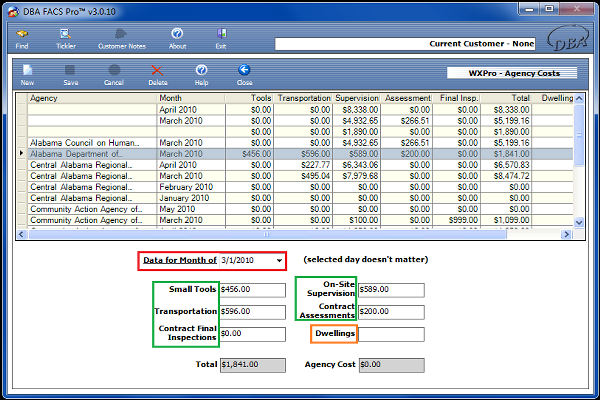Image resolution: width=600 pixels, height=400 pixels.
Task: Click the grid's Total column header
Action: tap(506, 98)
